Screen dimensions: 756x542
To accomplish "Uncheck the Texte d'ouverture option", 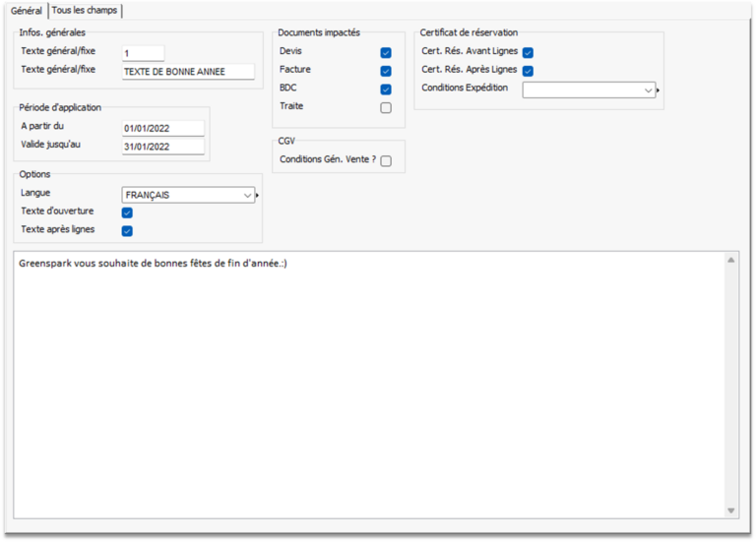I will click(126, 212).
